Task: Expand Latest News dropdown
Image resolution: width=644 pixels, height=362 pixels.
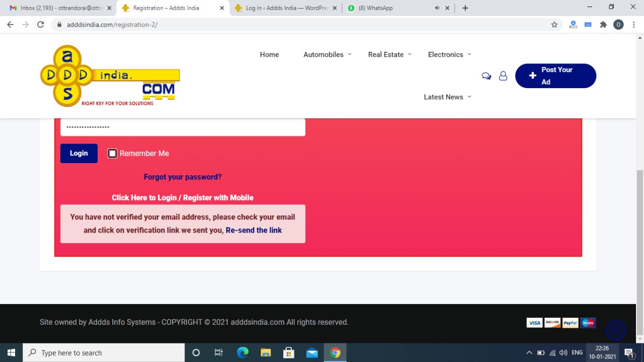Action: coord(447,97)
